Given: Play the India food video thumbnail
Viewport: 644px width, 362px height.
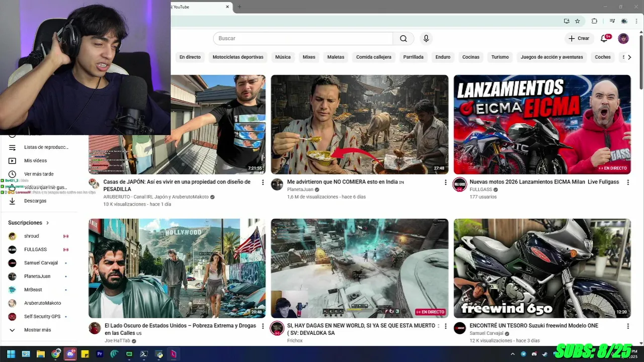Looking at the screenshot, I should [360, 125].
